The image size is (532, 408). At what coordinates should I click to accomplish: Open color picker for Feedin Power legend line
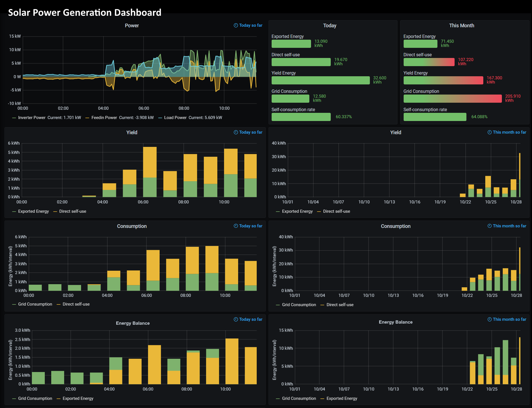tap(87, 118)
